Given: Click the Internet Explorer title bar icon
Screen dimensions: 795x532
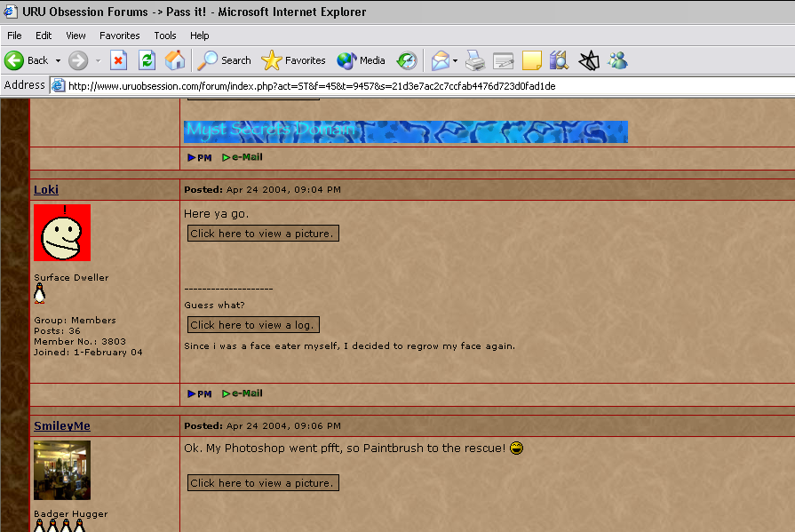Looking at the screenshot, I should [x=11, y=12].
